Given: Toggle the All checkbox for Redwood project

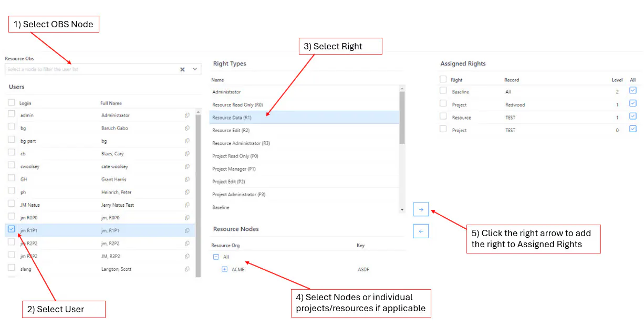Looking at the screenshot, I should [x=632, y=103].
